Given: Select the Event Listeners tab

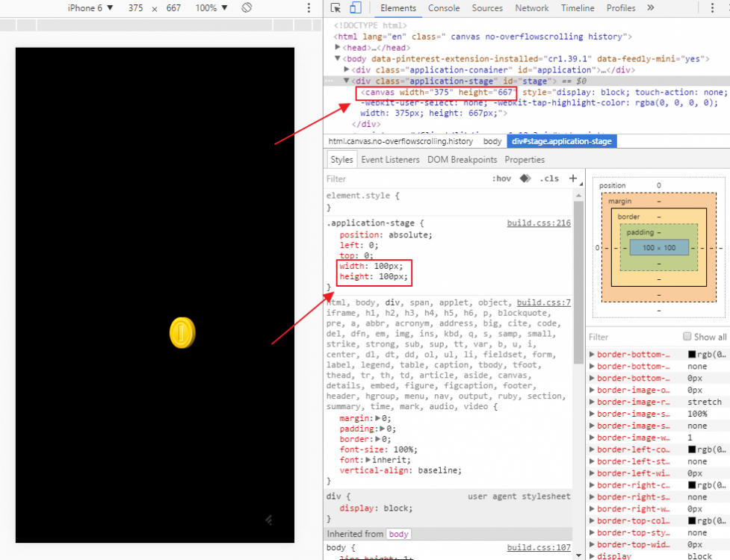Looking at the screenshot, I should (x=390, y=160).
